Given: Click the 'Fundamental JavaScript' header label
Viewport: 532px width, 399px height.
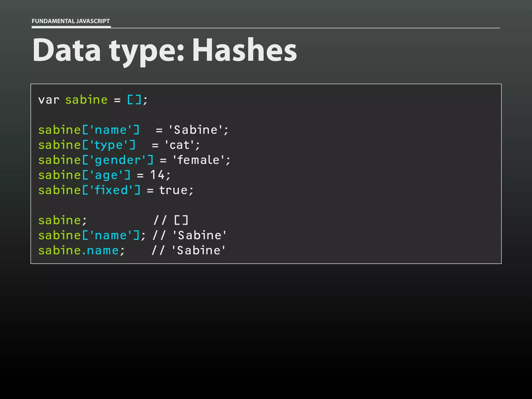Looking at the screenshot, I should [x=71, y=21].
